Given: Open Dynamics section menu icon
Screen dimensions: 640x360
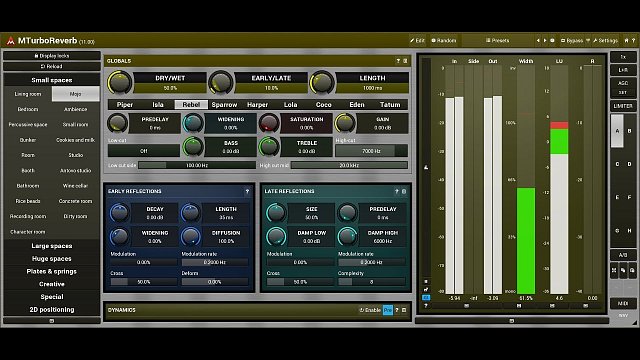Looking at the screenshot, I should [404, 310].
